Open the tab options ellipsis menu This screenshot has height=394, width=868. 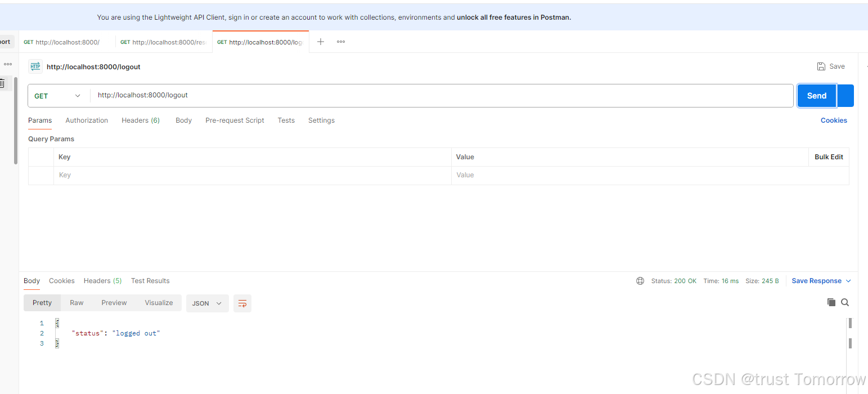click(341, 42)
